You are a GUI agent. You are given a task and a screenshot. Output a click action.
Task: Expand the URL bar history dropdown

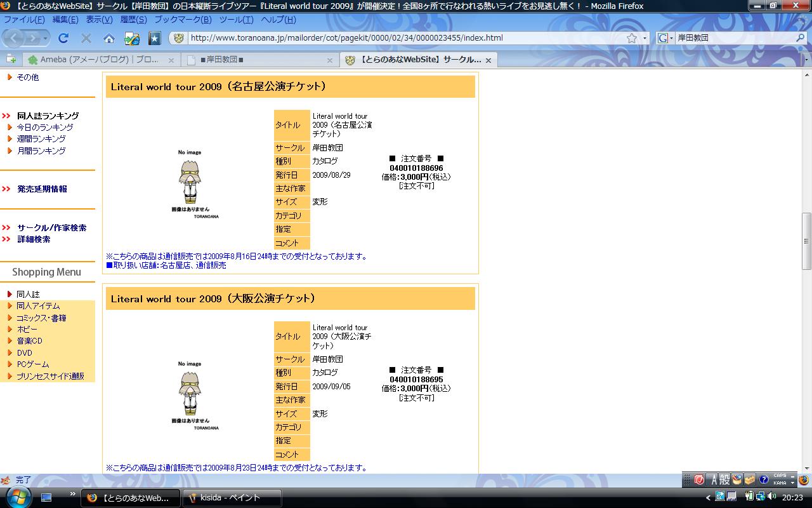645,38
